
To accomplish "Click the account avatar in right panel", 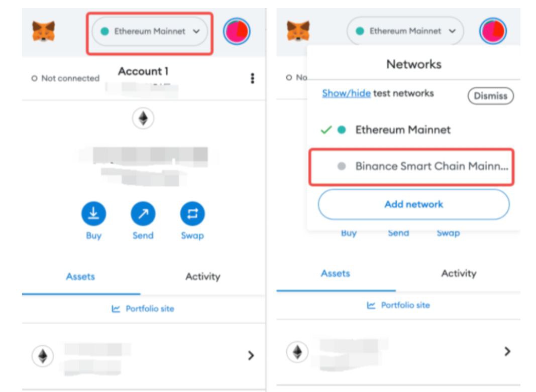I will pyautogui.click(x=493, y=31).
